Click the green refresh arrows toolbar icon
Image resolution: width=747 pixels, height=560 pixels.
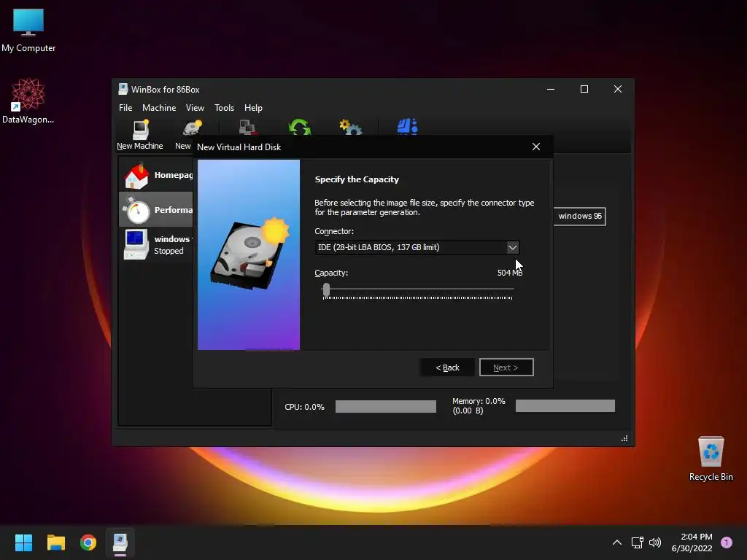(300, 127)
